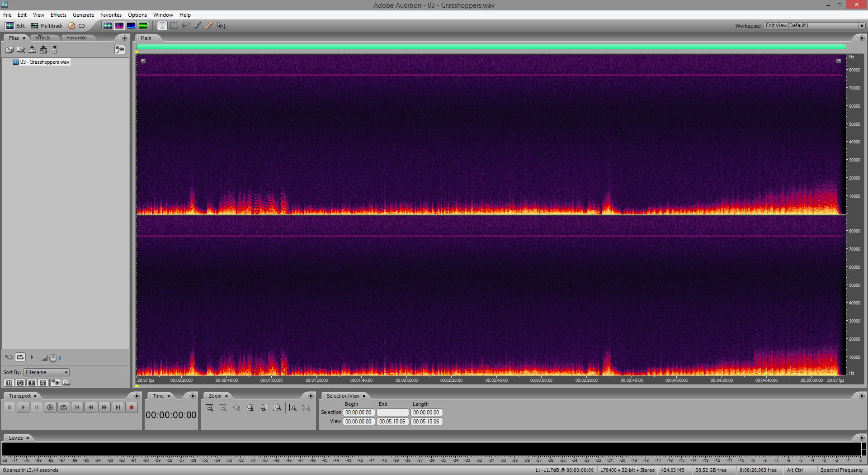
Task: Adjust the Files panel preview volume knob
Action: click(x=53, y=358)
